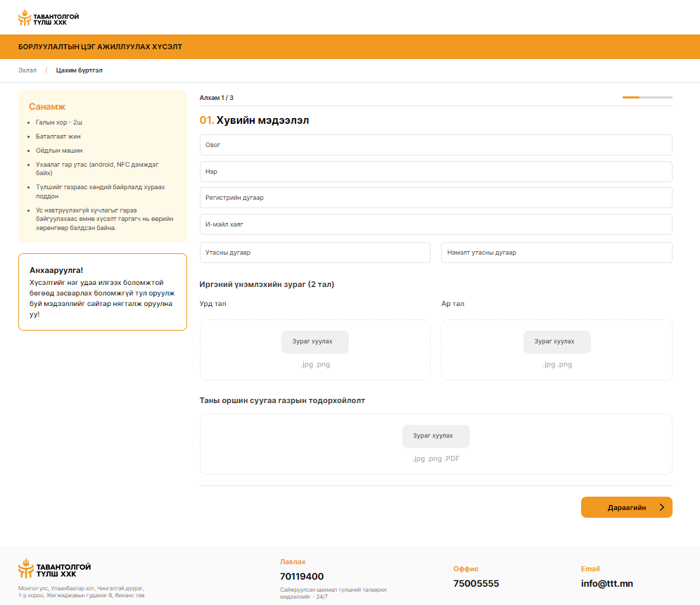Upload back side ID via Зураг хуулах

(x=556, y=342)
